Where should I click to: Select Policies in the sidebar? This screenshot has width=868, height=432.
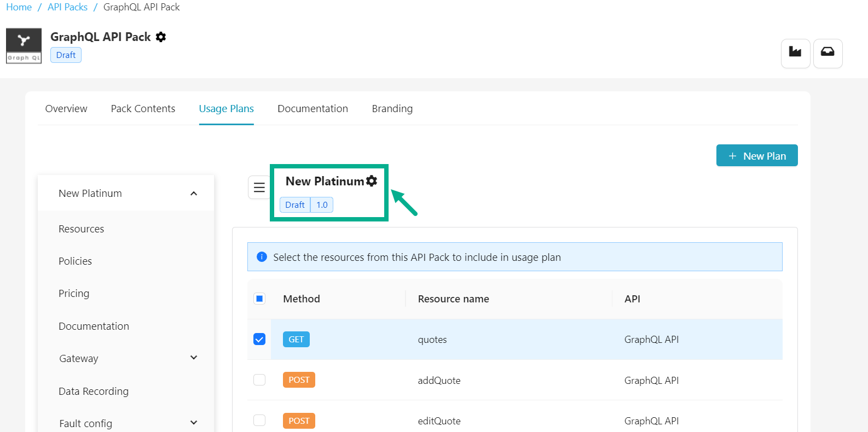(x=75, y=261)
